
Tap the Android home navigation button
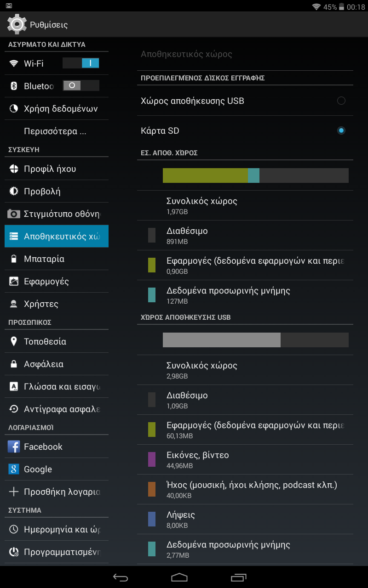coord(179,577)
